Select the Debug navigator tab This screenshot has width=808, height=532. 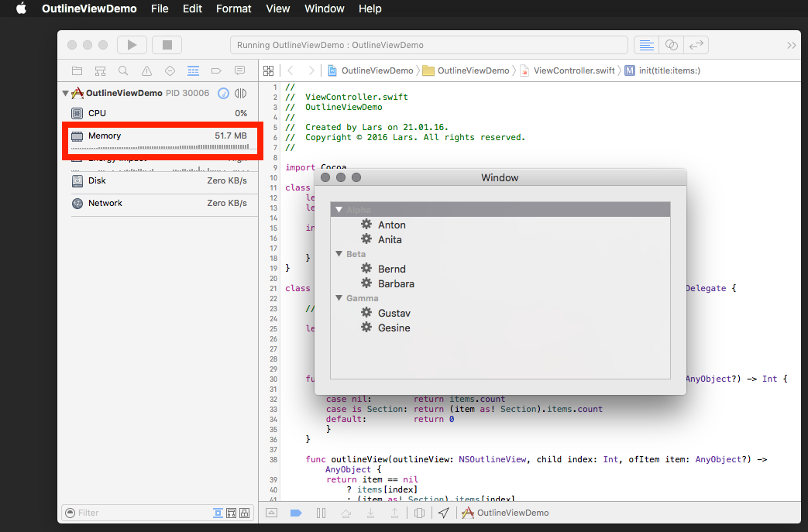pos(193,70)
